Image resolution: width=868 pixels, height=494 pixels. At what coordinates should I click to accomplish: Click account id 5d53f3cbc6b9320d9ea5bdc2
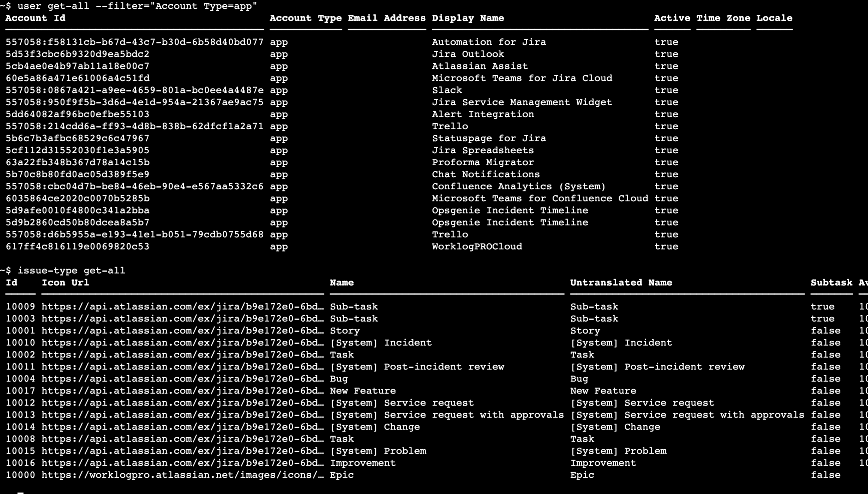point(77,54)
